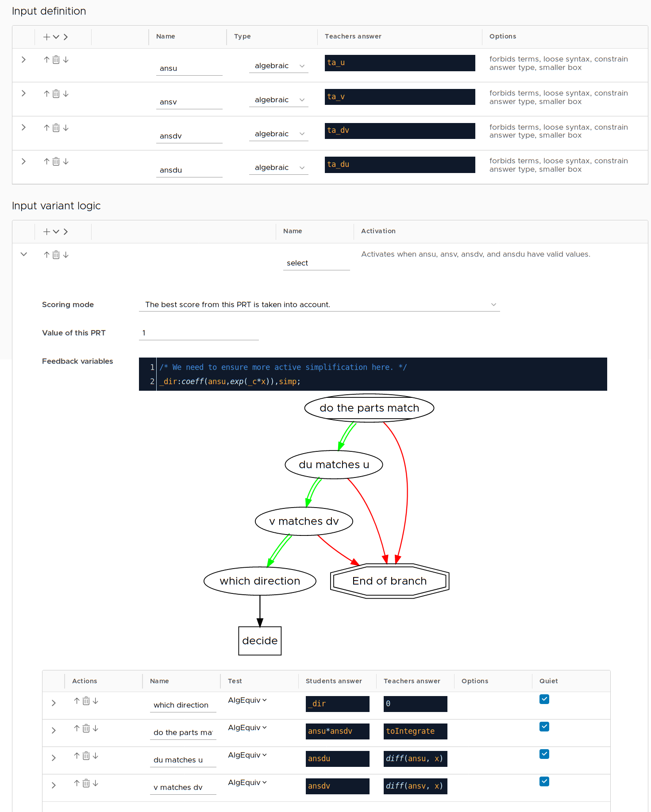
Task: Move the ansdv input row up
Action: 46,128
